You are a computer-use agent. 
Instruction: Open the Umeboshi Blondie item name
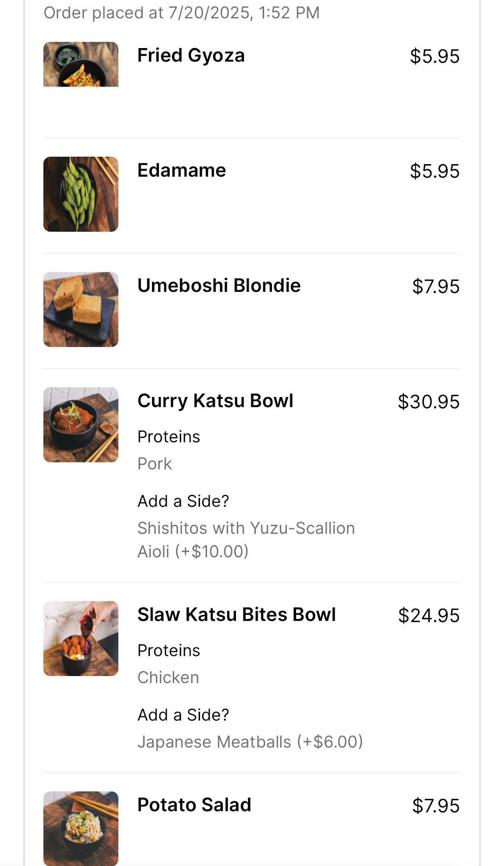pyautogui.click(x=219, y=285)
